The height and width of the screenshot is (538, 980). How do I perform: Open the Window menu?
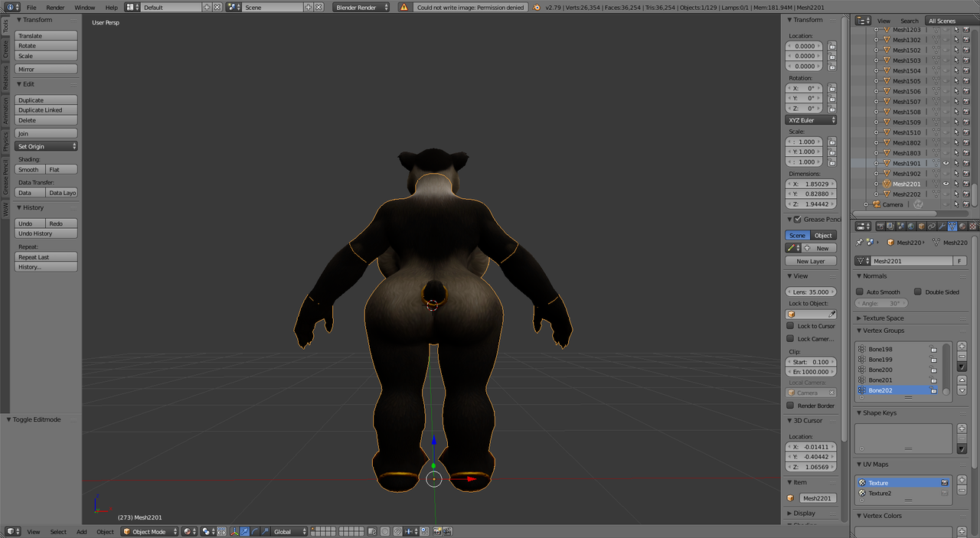coord(84,7)
